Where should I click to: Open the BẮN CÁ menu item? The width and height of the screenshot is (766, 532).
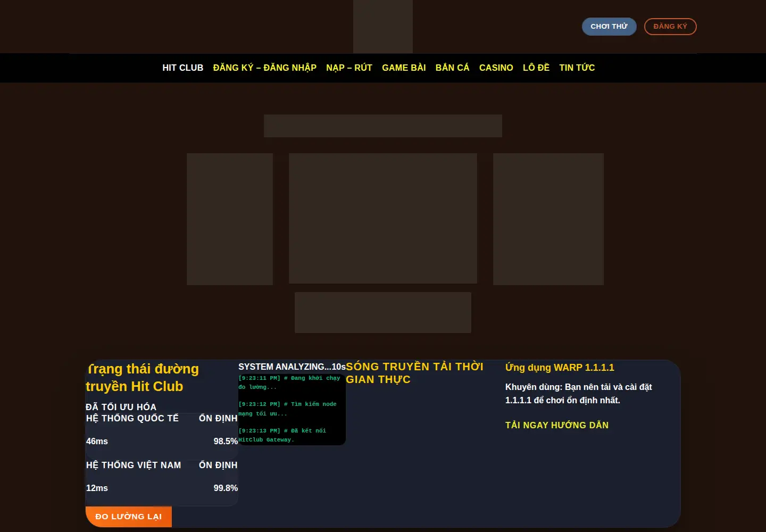pyautogui.click(x=453, y=68)
